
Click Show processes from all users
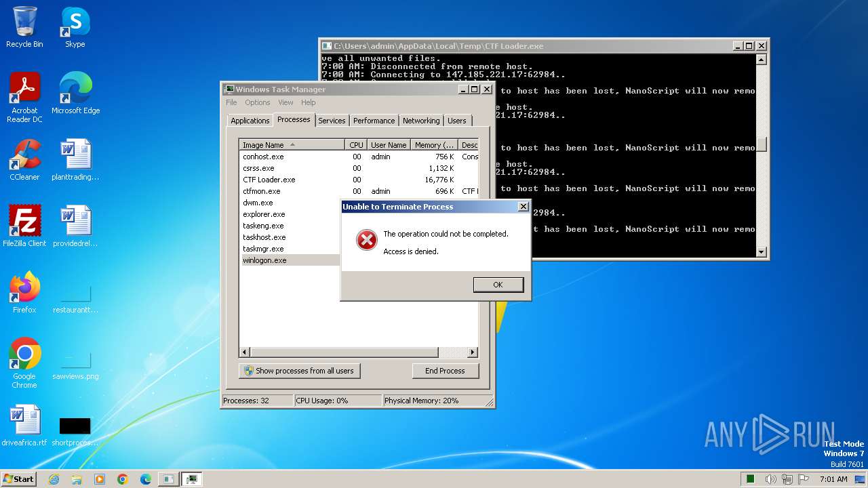pos(299,371)
